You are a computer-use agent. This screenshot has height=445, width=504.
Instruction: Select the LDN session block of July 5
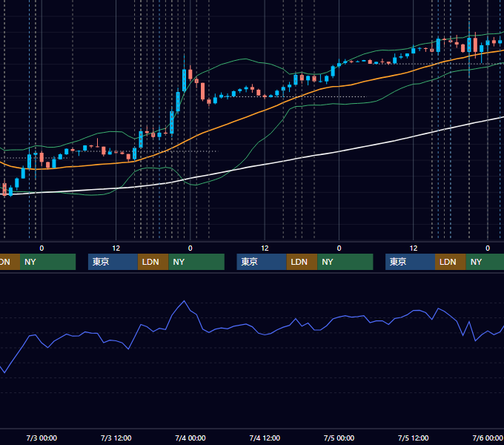coord(451,262)
